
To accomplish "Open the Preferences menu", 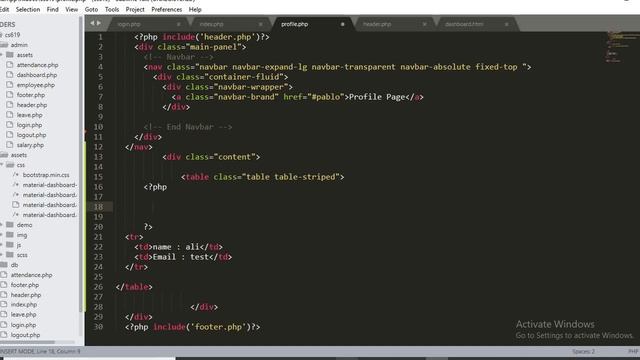I will pyautogui.click(x=167, y=9).
